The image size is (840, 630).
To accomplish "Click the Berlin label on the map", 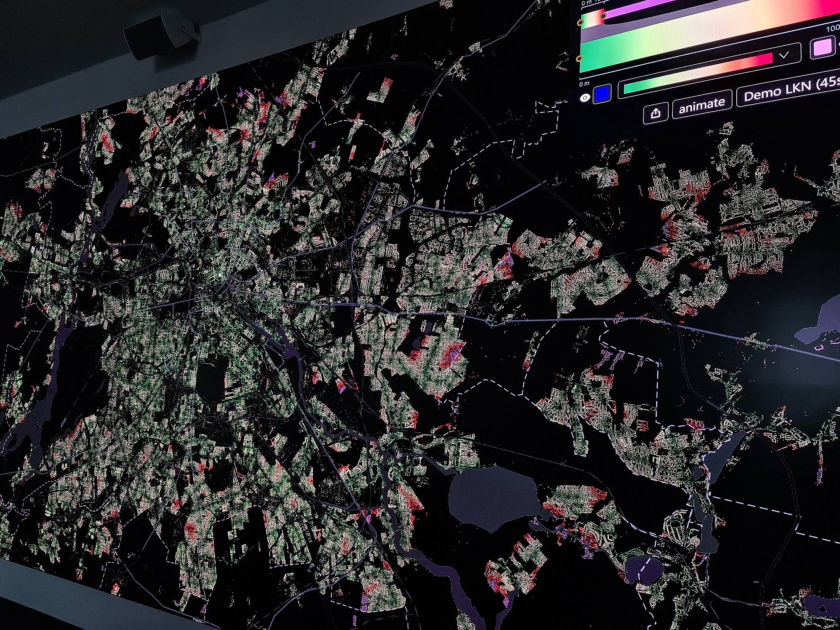I will point(212,309).
